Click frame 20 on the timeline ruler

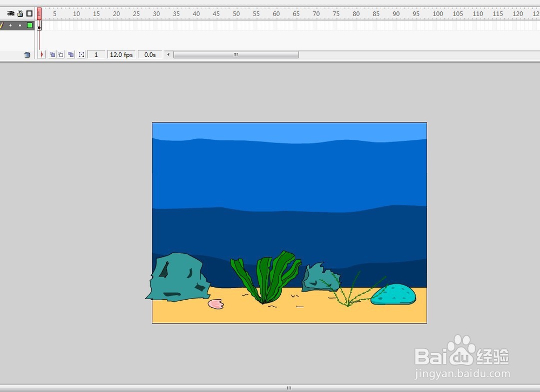(x=117, y=14)
